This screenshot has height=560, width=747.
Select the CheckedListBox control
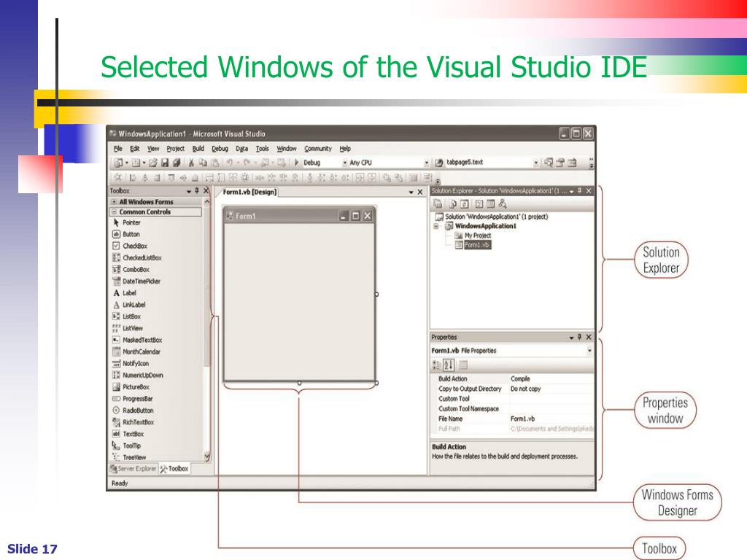coord(136,257)
